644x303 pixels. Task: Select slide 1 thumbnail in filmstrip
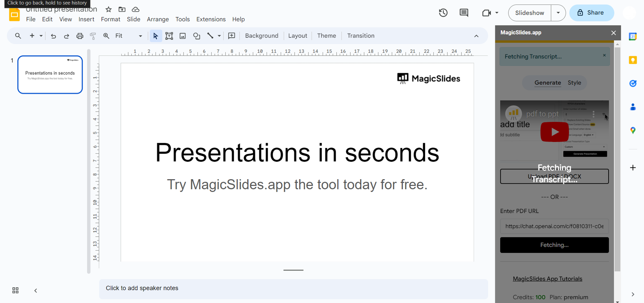50,75
